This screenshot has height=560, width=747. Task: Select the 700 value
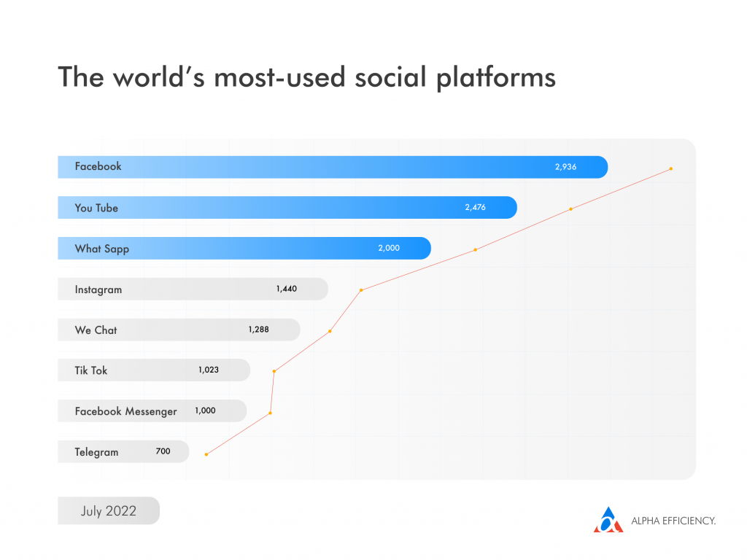pos(163,451)
